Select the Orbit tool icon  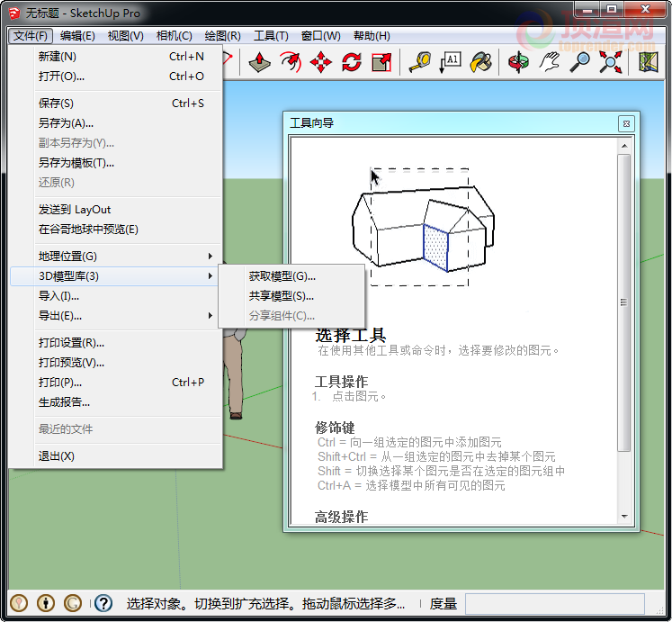tap(518, 62)
